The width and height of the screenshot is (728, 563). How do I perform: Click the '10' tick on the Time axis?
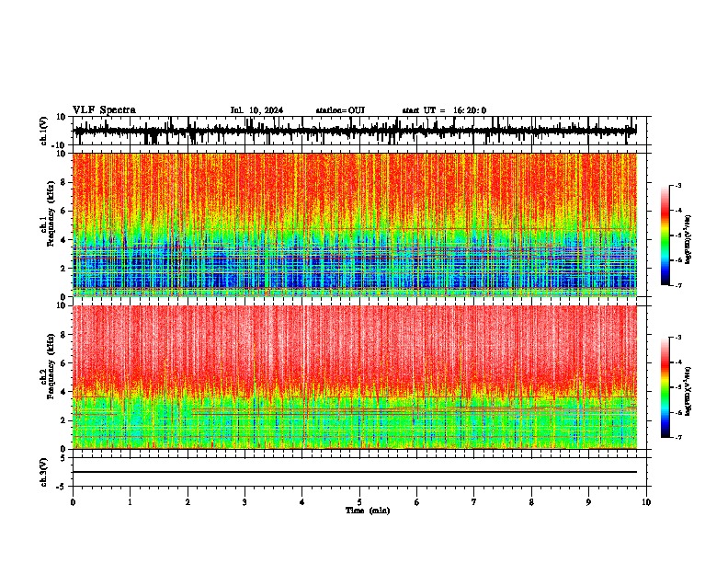(x=646, y=502)
